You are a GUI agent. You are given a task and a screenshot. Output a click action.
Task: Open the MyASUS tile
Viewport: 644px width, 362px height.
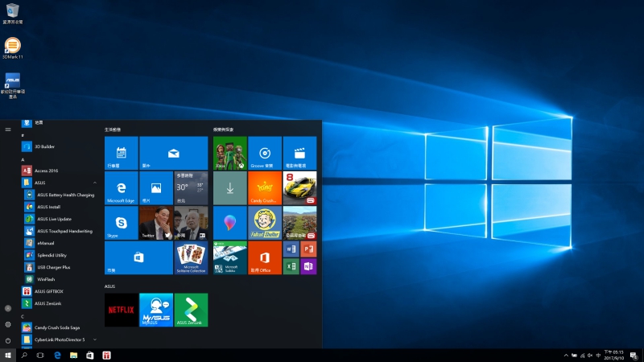(156, 310)
